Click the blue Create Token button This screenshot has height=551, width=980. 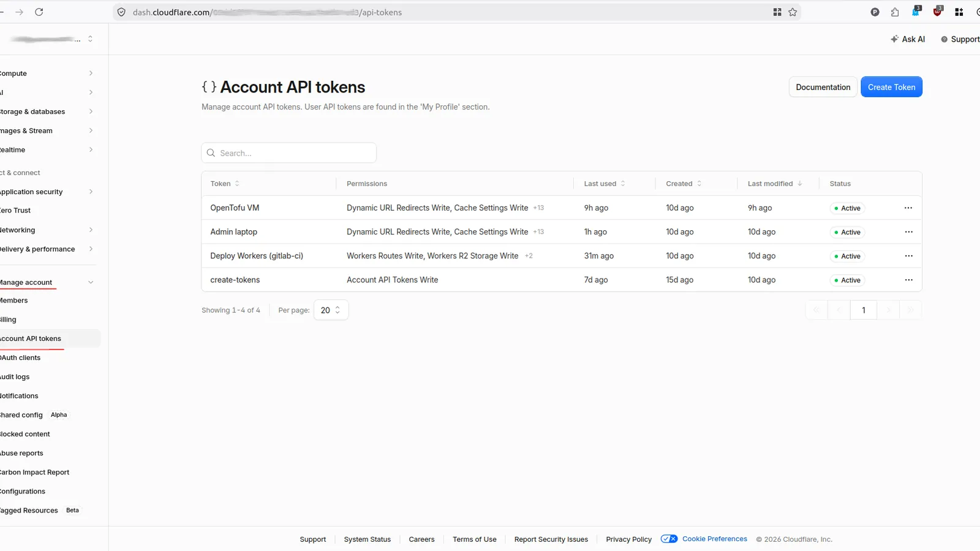[x=891, y=87]
